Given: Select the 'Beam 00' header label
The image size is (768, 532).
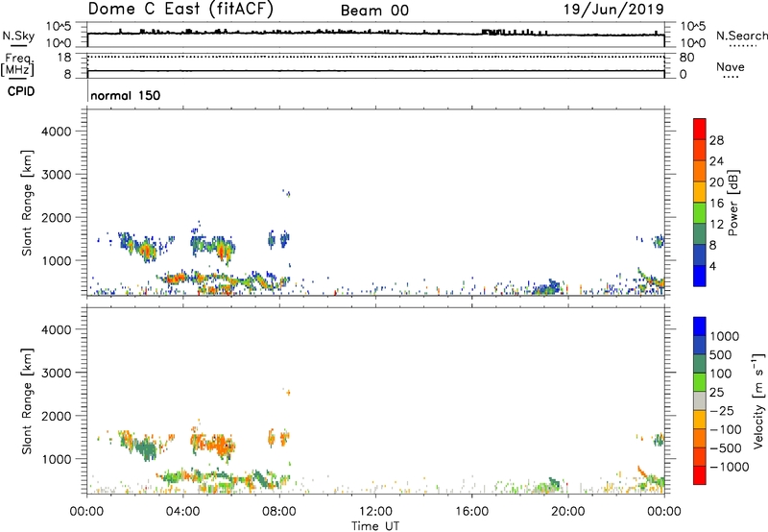Looking at the screenshot, I should point(374,11).
